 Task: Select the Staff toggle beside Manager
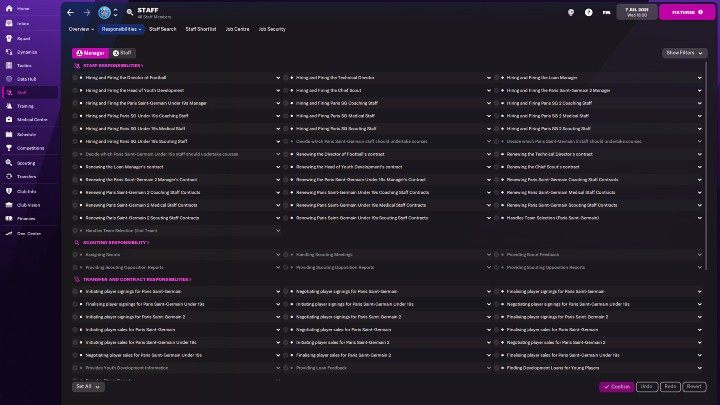tap(123, 52)
